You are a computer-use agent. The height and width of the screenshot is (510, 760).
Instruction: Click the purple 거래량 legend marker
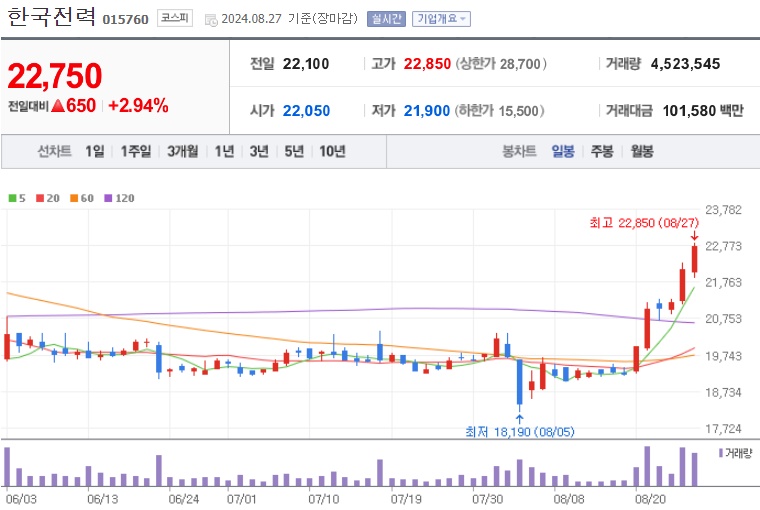point(721,453)
